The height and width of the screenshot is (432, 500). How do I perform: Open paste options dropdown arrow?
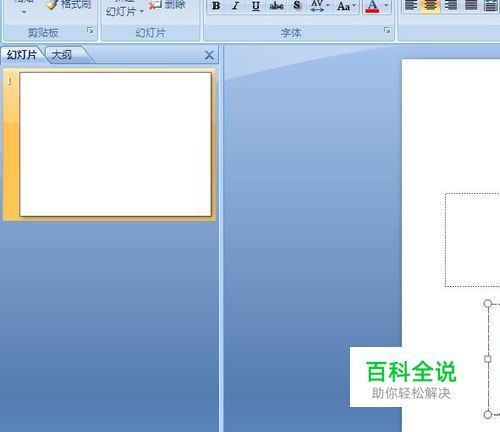pyautogui.click(x=24, y=12)
